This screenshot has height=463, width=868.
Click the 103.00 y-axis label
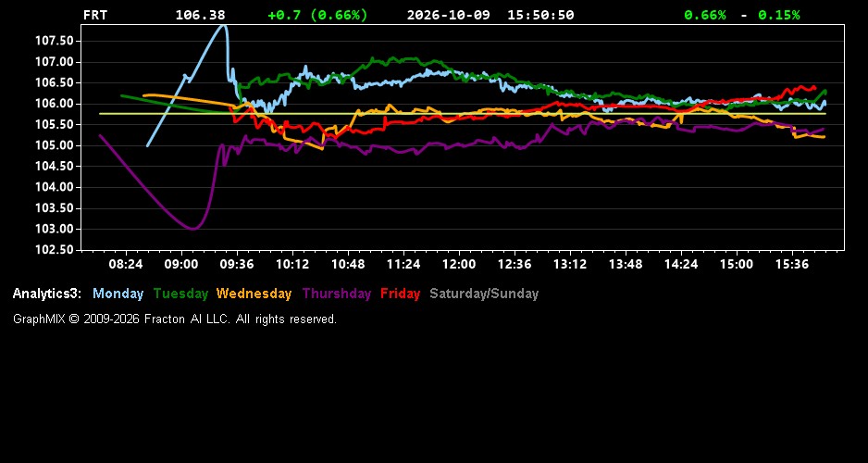click(55, 230)
